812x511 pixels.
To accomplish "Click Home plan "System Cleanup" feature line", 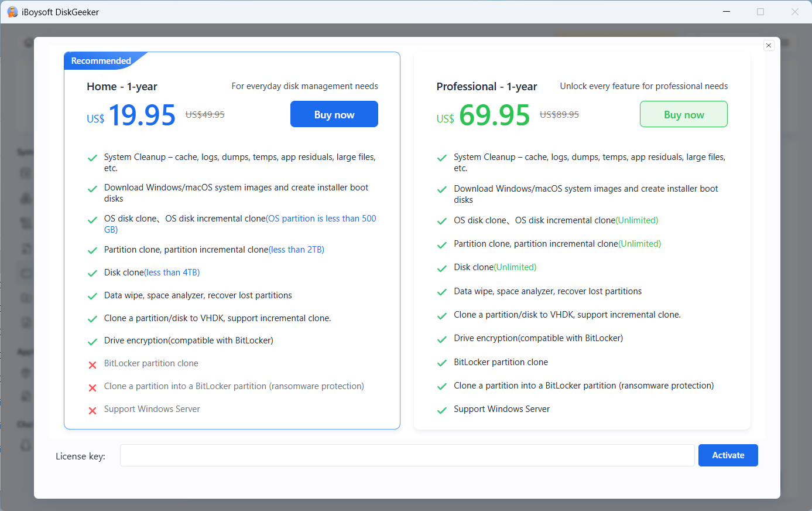I will tap(240, 162).
